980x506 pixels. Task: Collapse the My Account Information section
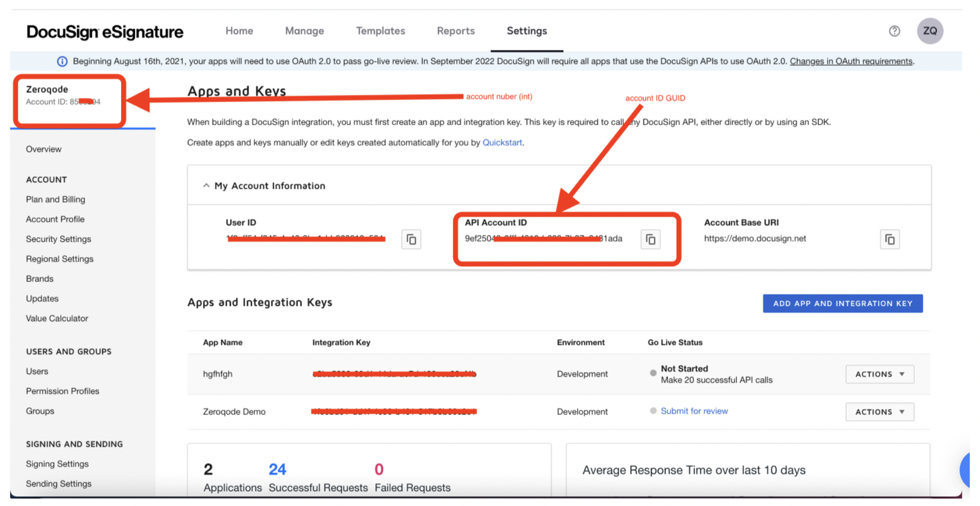coord(206,186)
